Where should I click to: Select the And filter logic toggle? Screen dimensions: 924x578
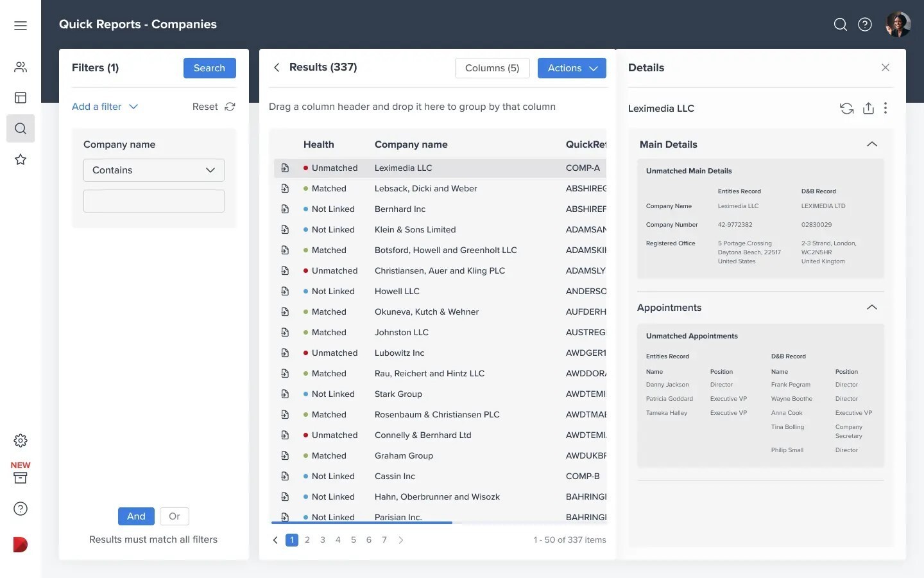(136, 516)
